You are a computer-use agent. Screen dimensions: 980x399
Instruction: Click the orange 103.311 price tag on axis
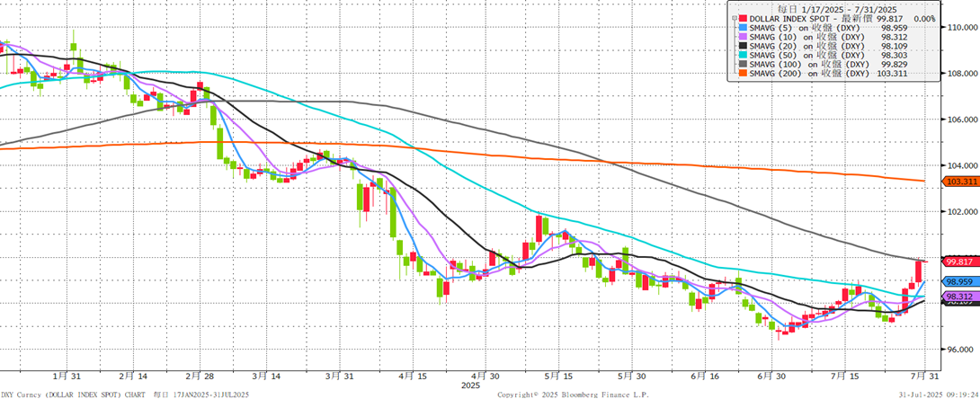coord(959,182)
